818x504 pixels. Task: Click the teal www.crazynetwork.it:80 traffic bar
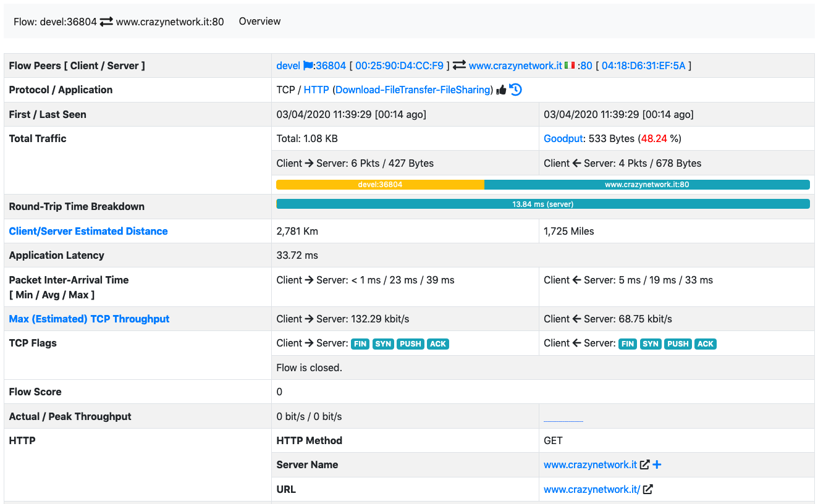pos(647,185)
